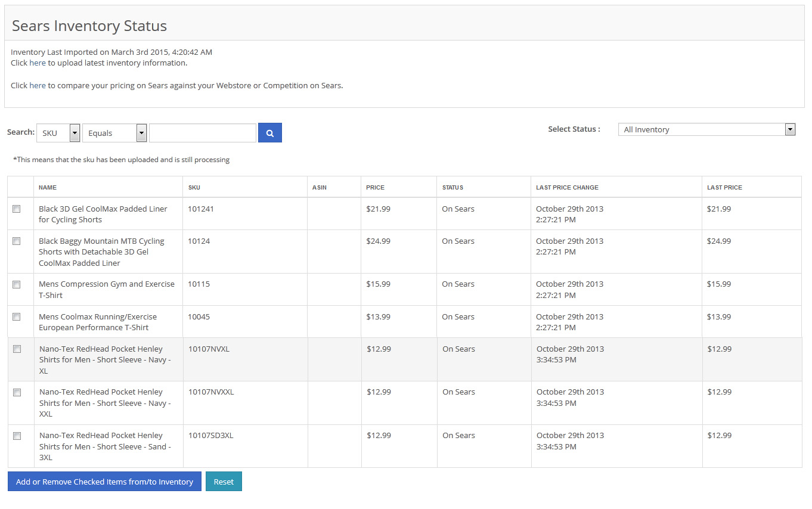Click the STATUS column header
Screen dimensions: 812x509
453,187
